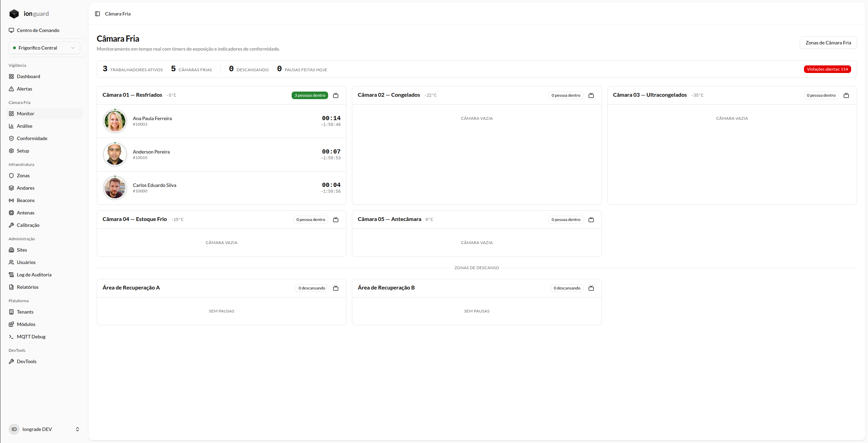Click the MQTT Debug terminal icon
The width and height of the screenshot is (868, 443).
[11, 337]
